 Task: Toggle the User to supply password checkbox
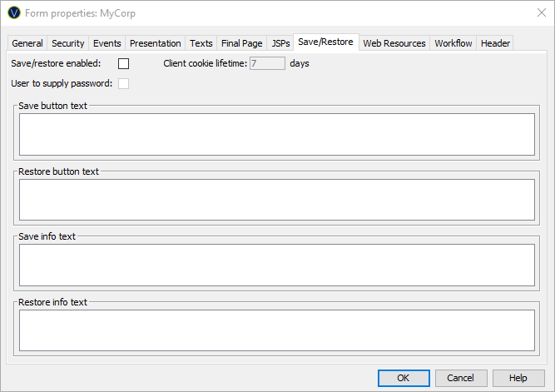[x=124, y=83]
